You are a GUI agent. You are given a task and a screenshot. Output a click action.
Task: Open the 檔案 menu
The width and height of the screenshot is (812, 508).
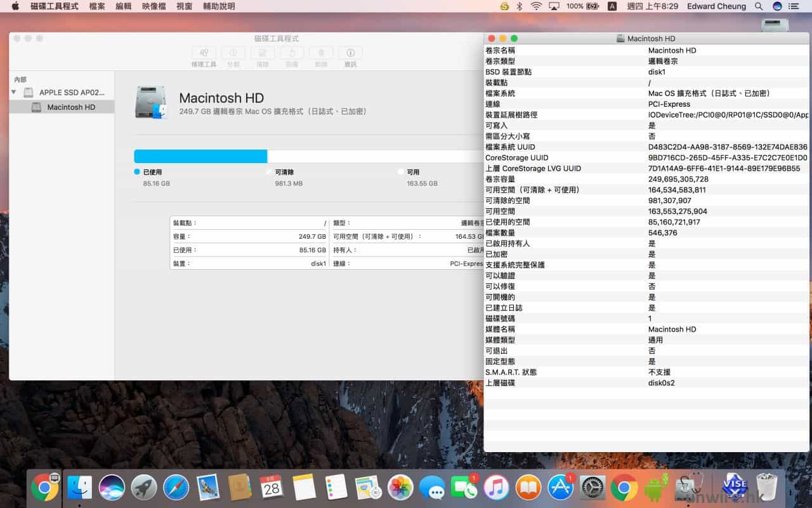[97, 6]
